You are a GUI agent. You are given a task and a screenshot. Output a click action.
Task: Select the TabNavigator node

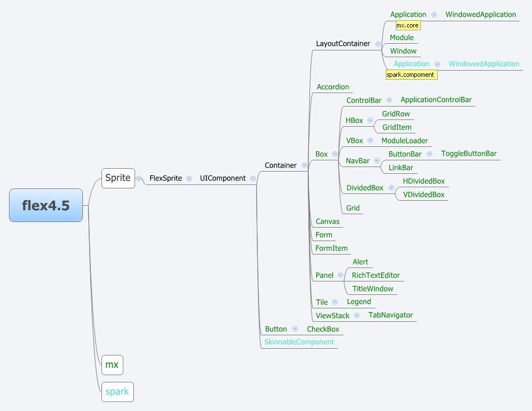[x=390, y=315]
